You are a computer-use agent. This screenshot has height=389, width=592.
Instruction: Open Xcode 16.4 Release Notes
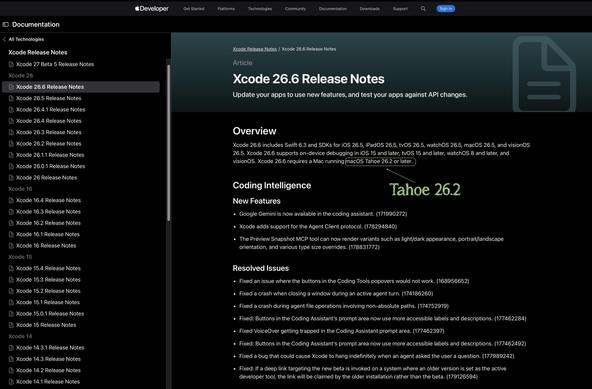(48, 200)
